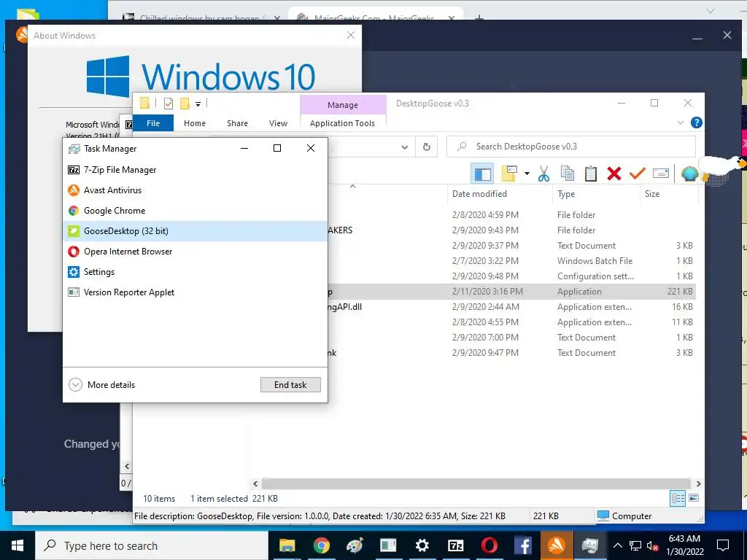Click the orange checkmark Properties icon
The height and width of the screenshot is (560, 747).
pyautogui.click(x=637, y=174)
